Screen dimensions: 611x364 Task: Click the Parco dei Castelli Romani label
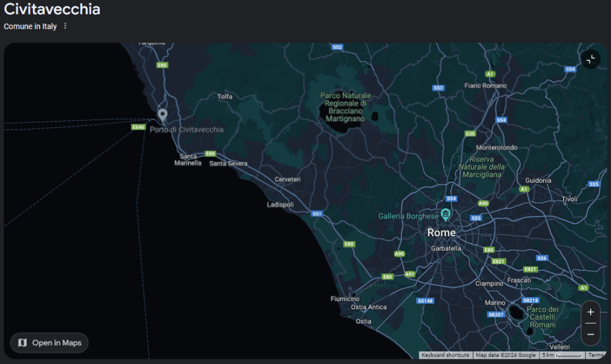click(542, 317)
